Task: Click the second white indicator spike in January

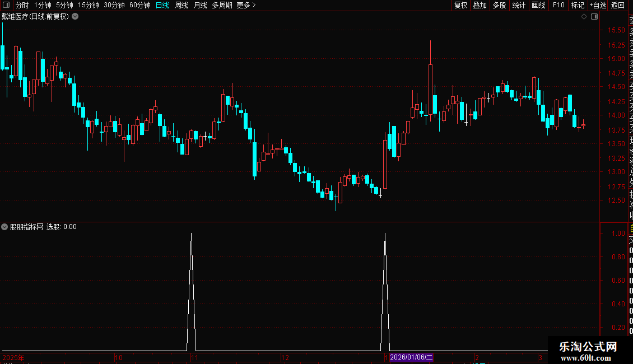Action: click(x=385, y=291)
